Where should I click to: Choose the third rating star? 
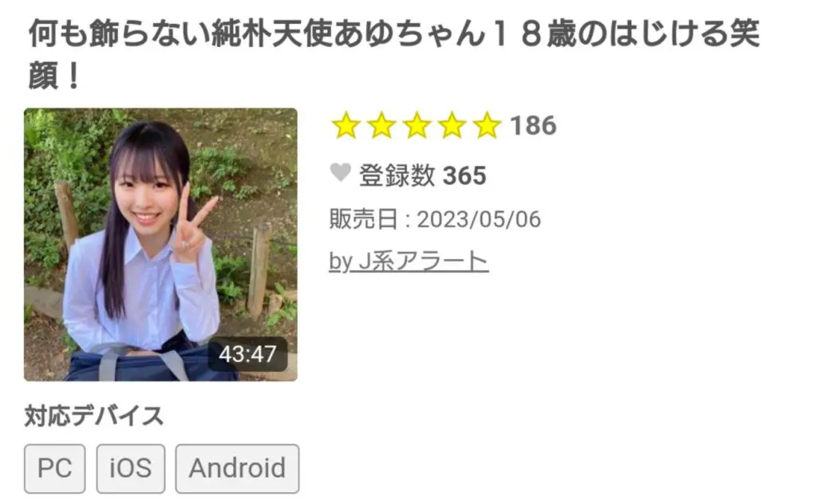pyautogui.click(x=416, y=125)
